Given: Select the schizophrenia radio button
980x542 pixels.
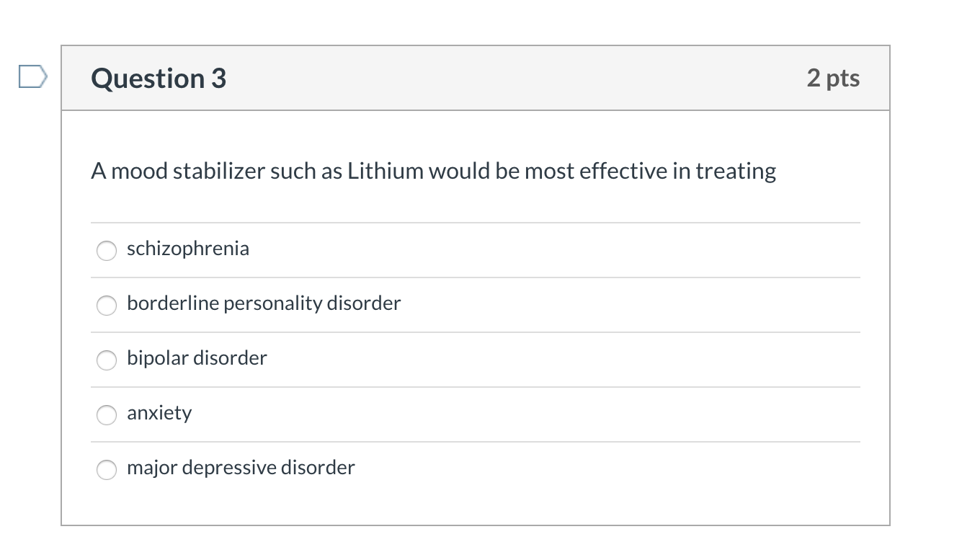Looking at the screenshot, I should (x=107, y=250).
